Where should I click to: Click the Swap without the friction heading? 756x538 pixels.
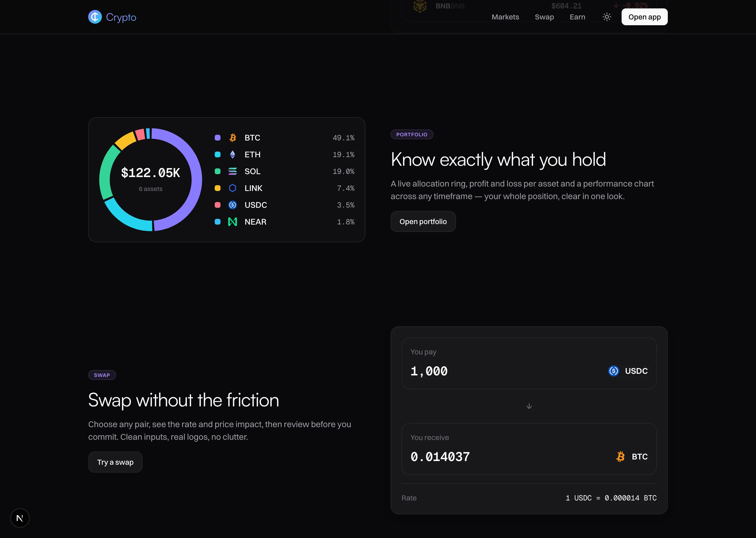pos(184,400)
